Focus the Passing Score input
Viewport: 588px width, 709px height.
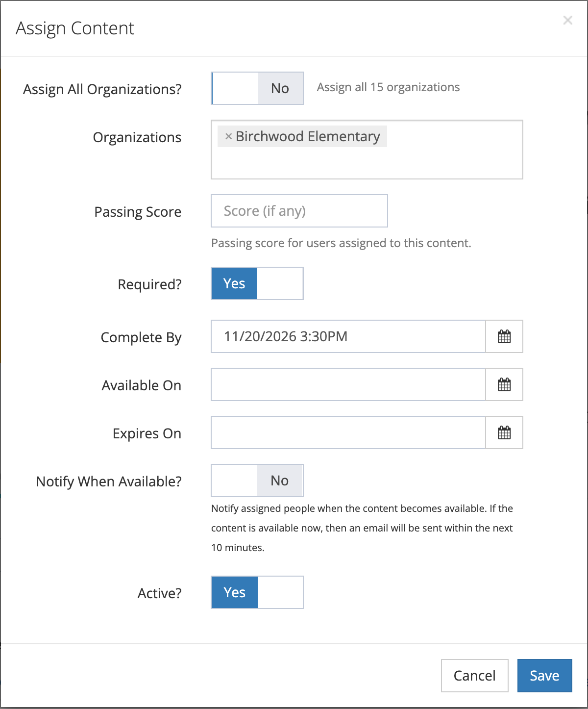click(x=299, y=211)
